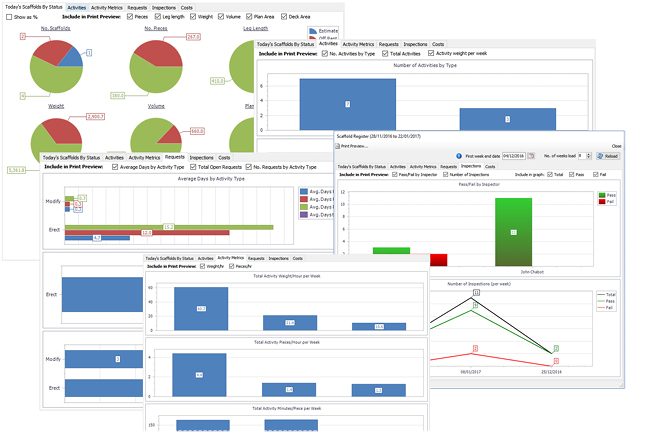The width and height of the screenshot is (650, 432).
Task: Click the 660.0 data label on Volume pie
Action: tap(197, 131)
